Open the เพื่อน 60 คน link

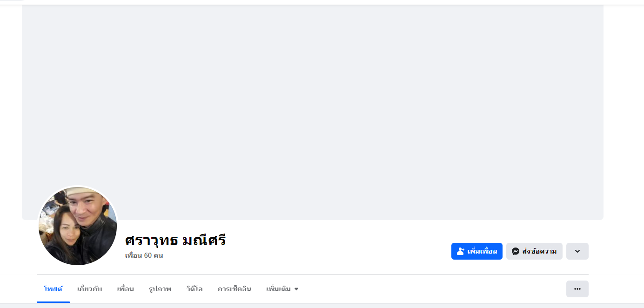tap(144, 255)
